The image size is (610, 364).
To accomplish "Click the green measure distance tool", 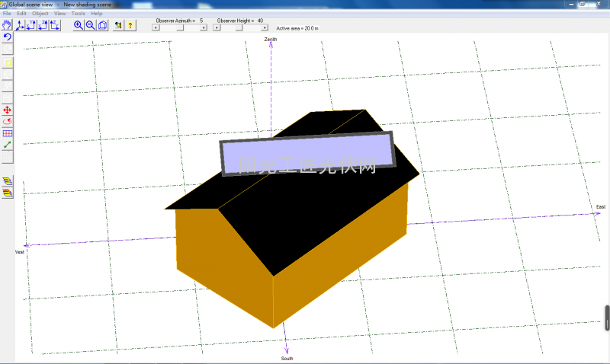I will (x=8, y=145).
